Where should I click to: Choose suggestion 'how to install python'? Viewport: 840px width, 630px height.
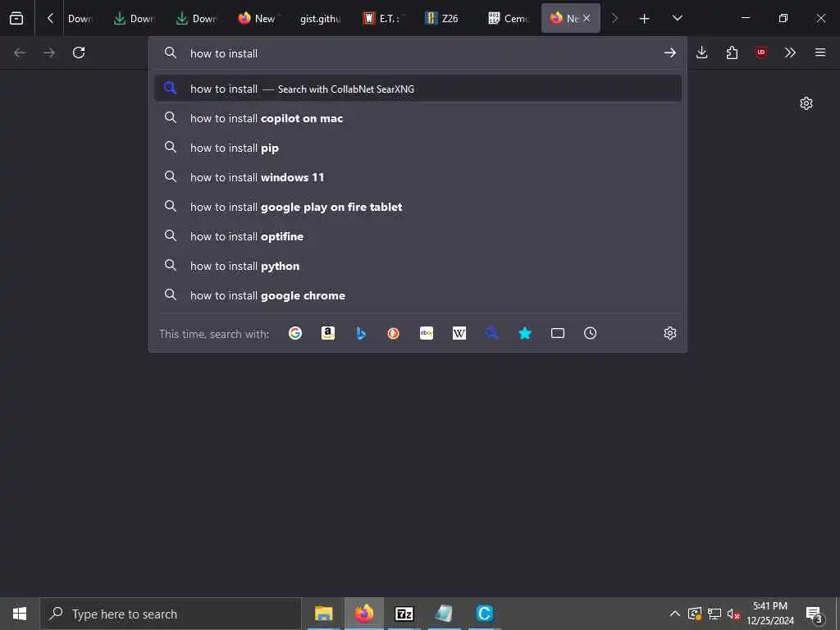tap(418, 266)
